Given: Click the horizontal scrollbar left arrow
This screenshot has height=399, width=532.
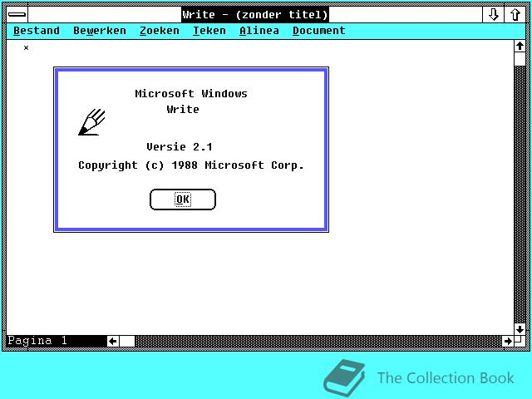Looking at the screenshot, I should (x=113, y=341).
